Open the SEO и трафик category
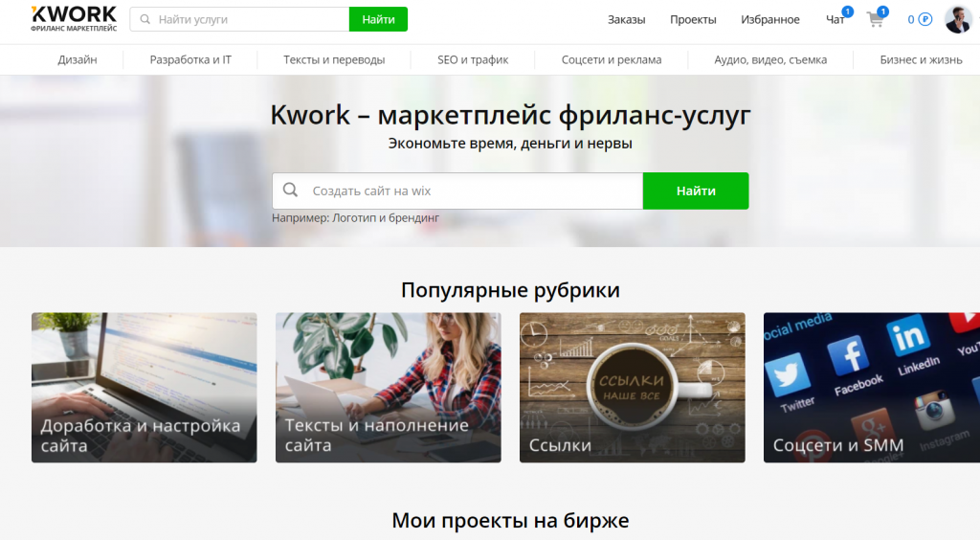The image size is (980, 540). [x=473, y=59]
